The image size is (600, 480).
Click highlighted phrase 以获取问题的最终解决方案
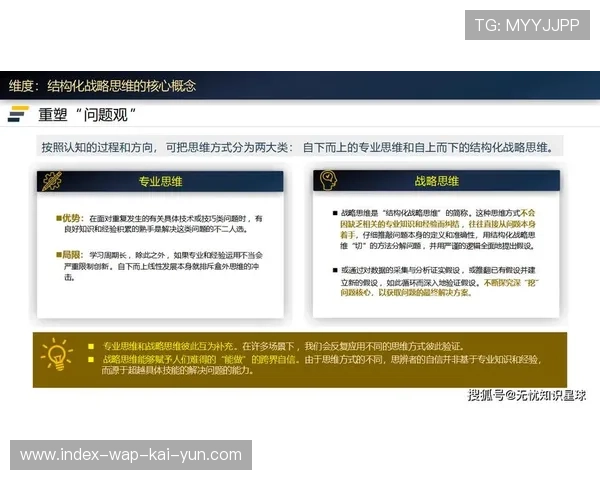425,293
